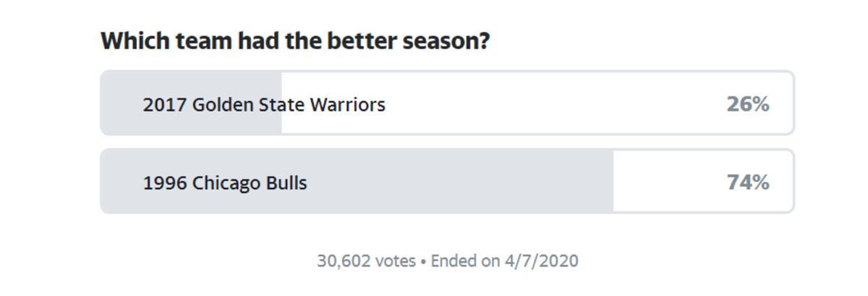868x296 pixels.
Task: Click the 74% result percentage
Action: (x=747, y=183)
